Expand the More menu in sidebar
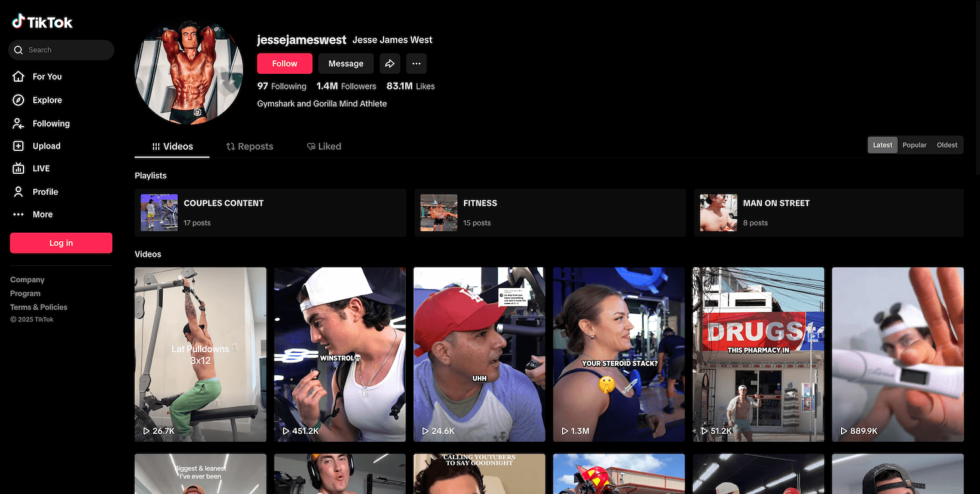The width and height of the screenshot is (980, 494). [x=19, y=214]
